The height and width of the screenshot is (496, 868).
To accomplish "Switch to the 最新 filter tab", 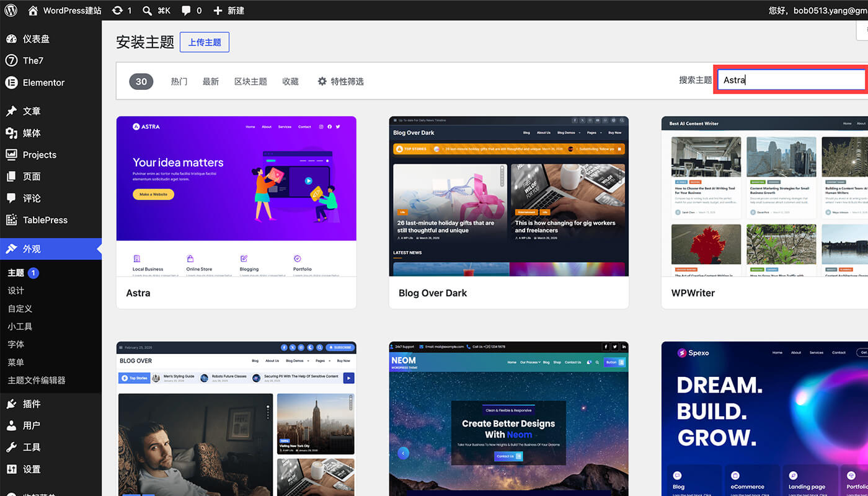I will coord(211,81).
